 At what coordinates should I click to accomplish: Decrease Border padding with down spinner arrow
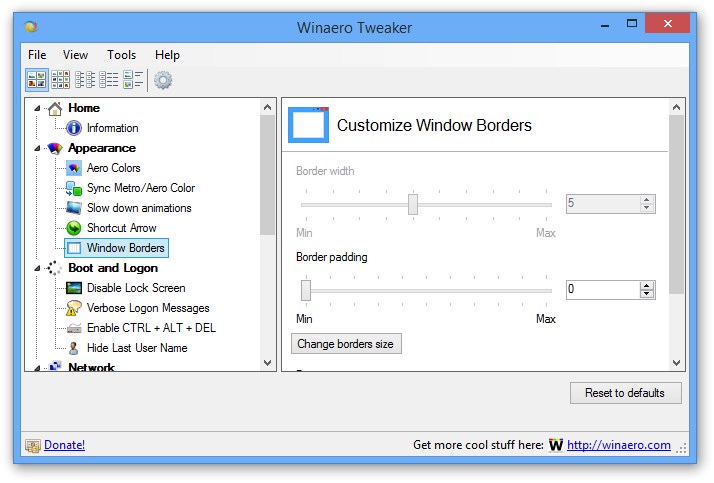pos(647,294)
